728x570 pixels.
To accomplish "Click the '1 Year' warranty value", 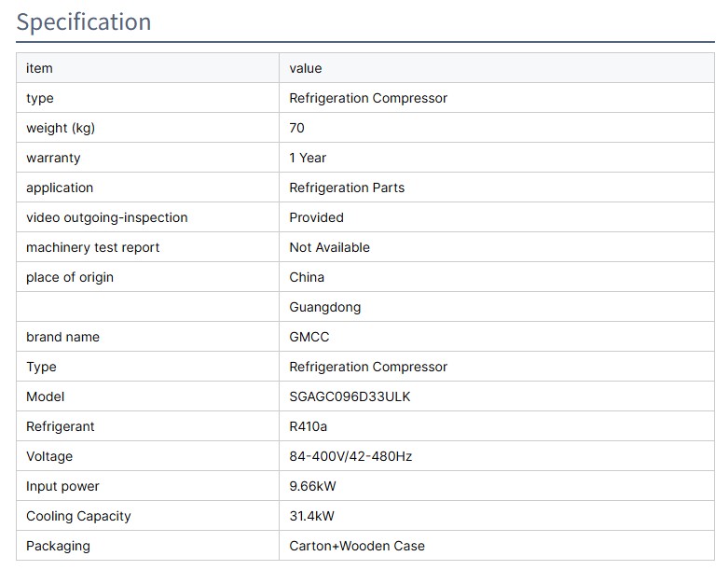I will click(308, 158).
